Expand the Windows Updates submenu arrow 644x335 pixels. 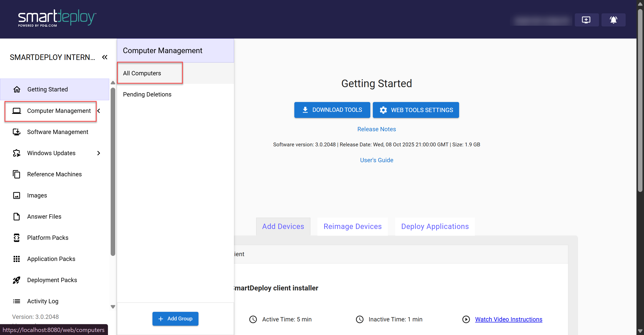(99, 153)
